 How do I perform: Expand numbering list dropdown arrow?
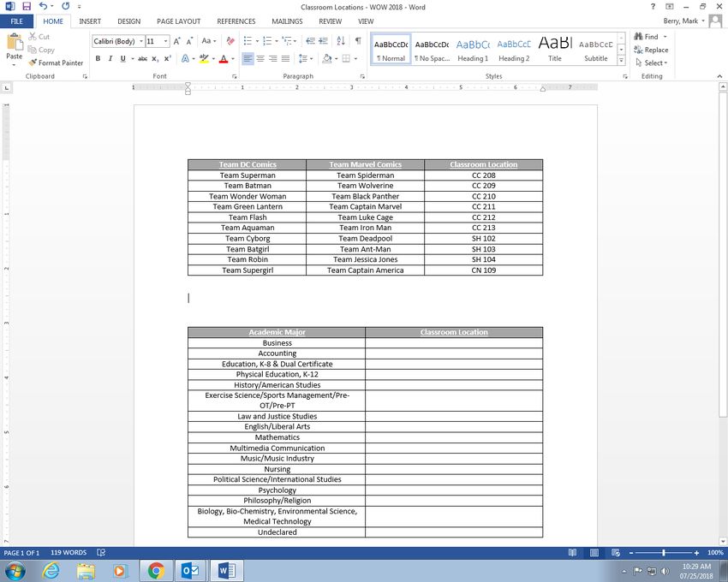click(x=277, y=41)
